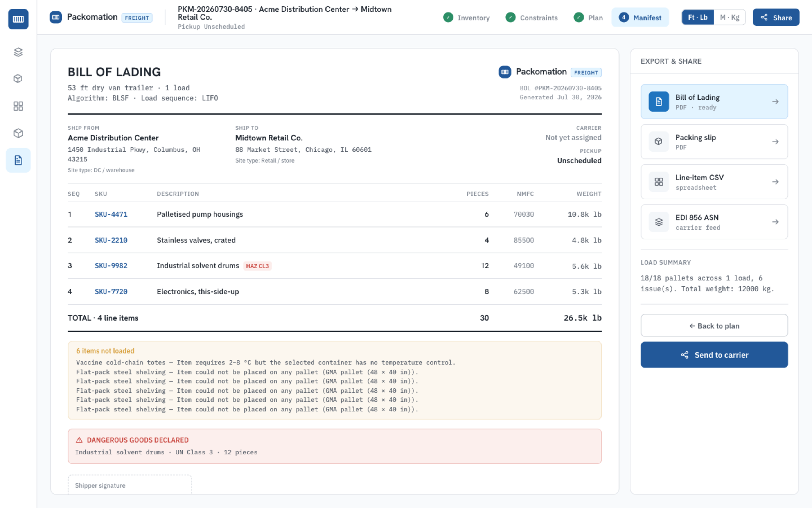Click "Midtown Retail Co." ship-to name
The height and width of the screenshot is (508, 812).
[x=269, y=138]
